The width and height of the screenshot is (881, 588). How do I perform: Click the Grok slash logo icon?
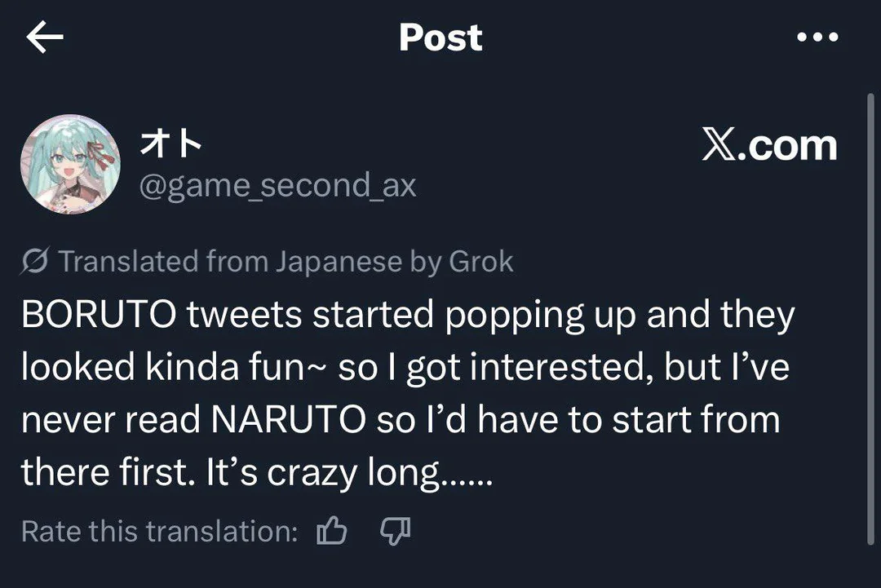[34, 262]
